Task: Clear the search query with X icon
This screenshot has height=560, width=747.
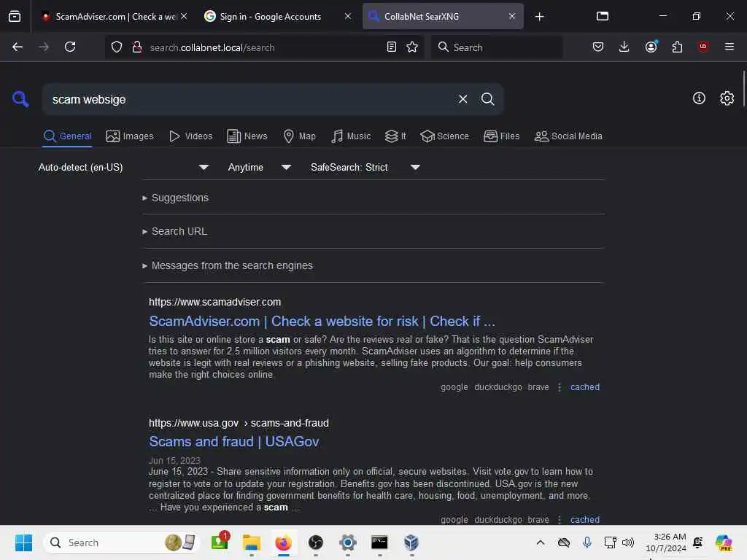Action: pos(462,99)
